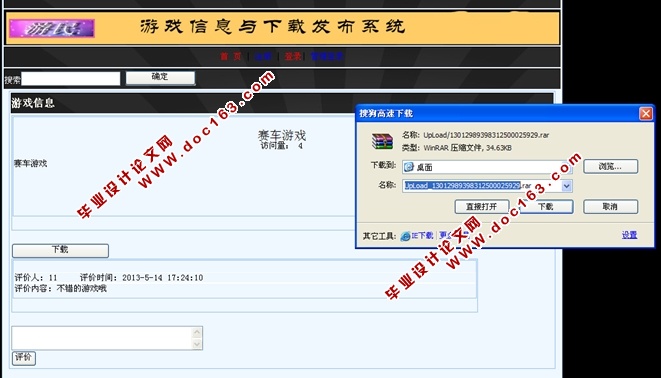Click the 评价人: 11 text

pos(36,278)
